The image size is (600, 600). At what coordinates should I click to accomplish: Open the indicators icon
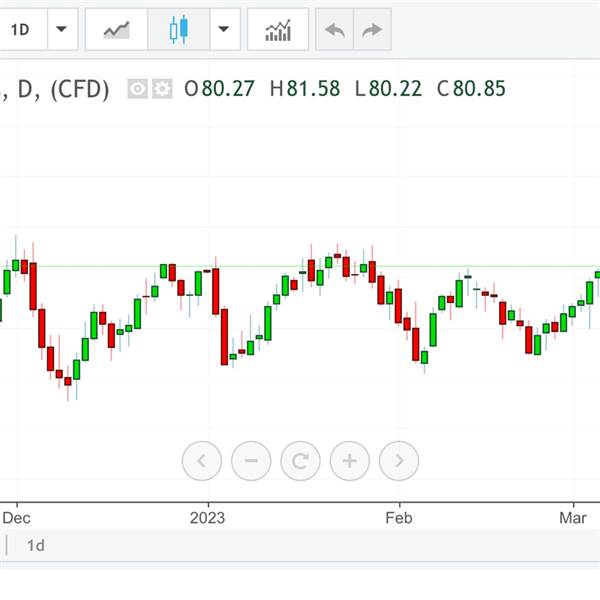(x=278, y=29)
